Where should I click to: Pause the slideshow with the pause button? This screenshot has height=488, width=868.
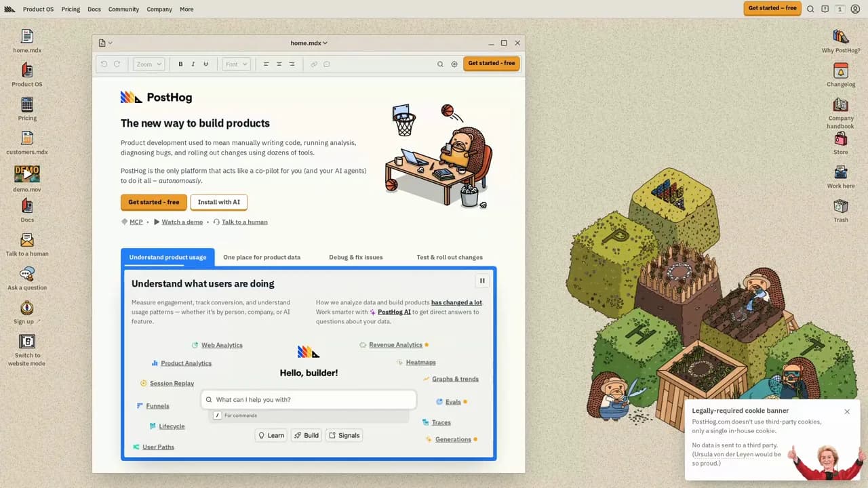point(482,281)
